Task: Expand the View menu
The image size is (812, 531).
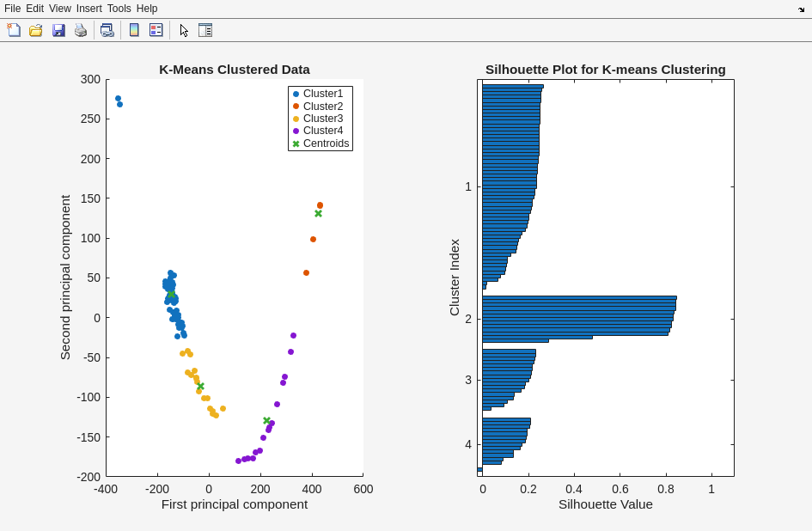Action: tap(60, 9)
